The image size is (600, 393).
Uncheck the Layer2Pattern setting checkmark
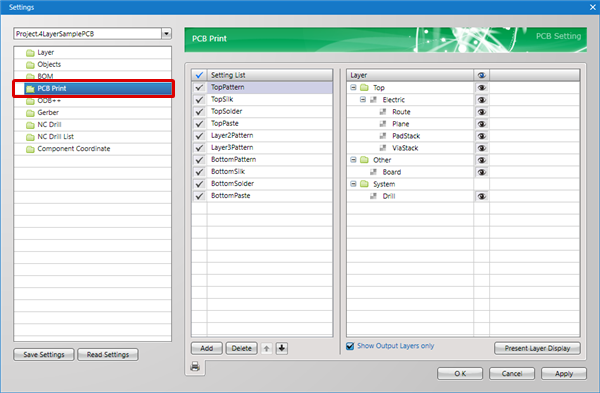199,135
